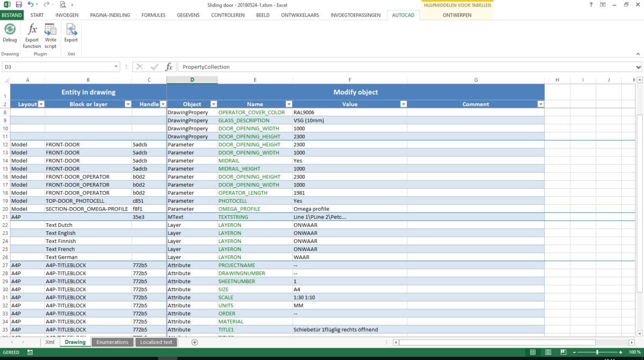
Task: Click the macro recording icon in status bar
Action: [x=31, y=352]
